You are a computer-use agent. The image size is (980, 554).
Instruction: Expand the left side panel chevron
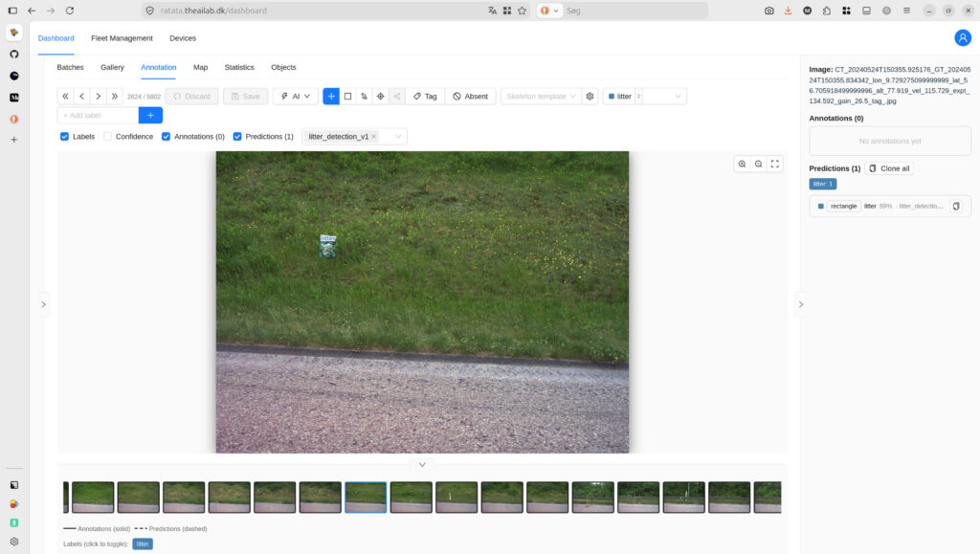coord(43,304)
